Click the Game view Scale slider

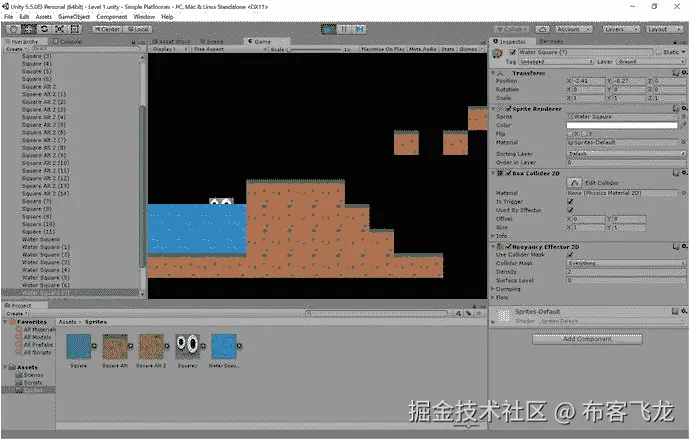pyautogui.click(x=314, y=50)
